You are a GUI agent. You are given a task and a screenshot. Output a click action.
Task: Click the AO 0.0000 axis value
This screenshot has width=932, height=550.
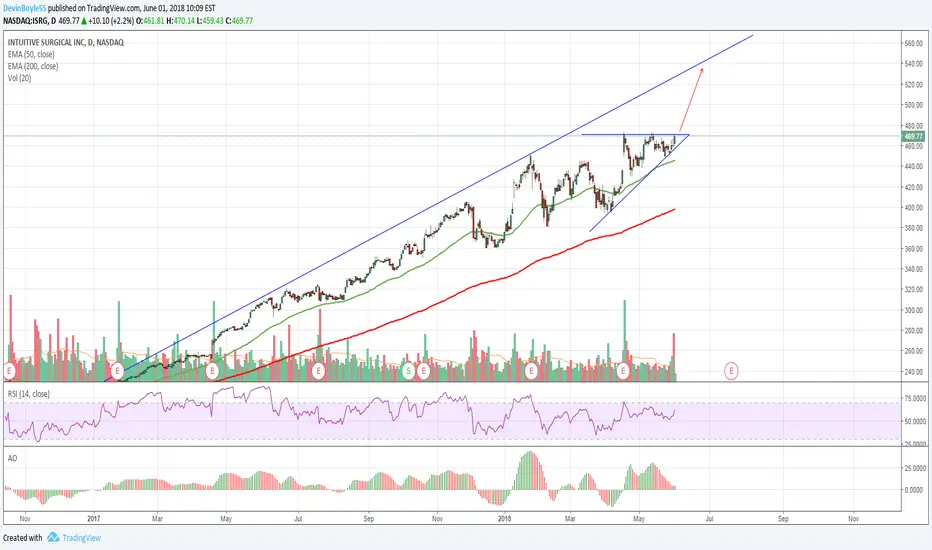pos(915,490)
